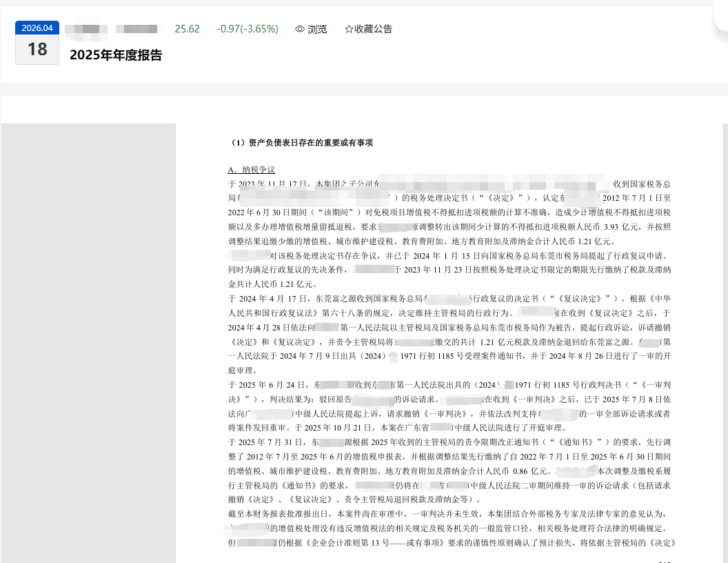
Task: Click the 2025年年度报告 title
Action: pyautogui.click(x=116, y=55)
